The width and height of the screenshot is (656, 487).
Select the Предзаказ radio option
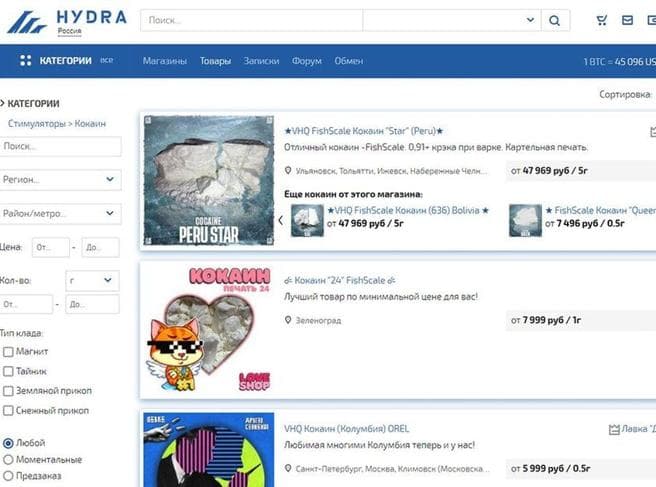pos(8,476)
